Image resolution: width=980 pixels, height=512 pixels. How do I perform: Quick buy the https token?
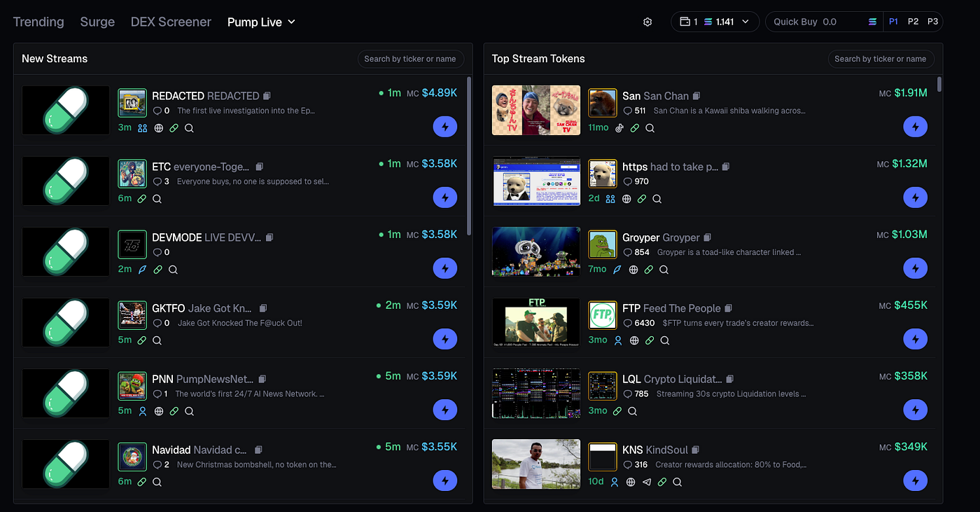[916, 198]
